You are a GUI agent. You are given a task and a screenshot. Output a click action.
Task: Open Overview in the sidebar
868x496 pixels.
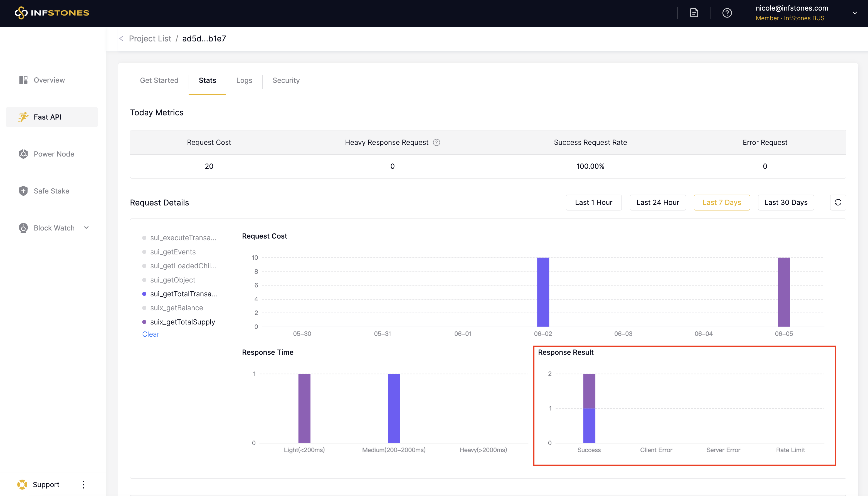click(49, 80)
